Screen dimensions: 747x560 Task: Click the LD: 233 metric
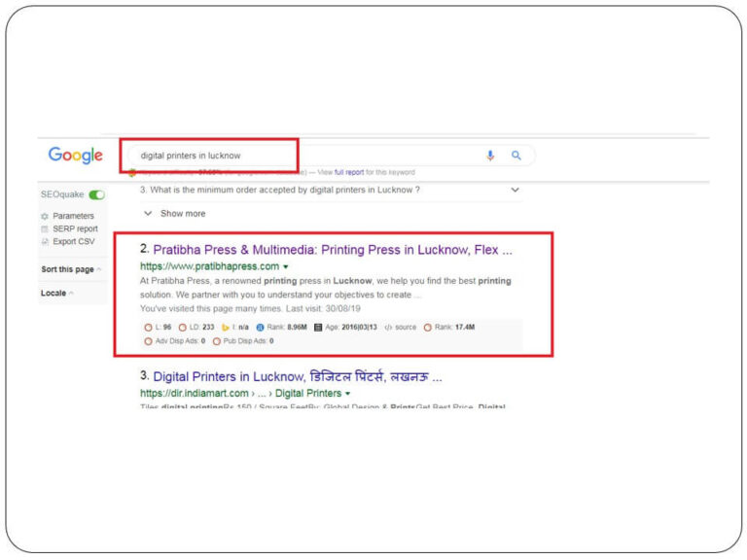pyautogui.click(x=196, y=328)
